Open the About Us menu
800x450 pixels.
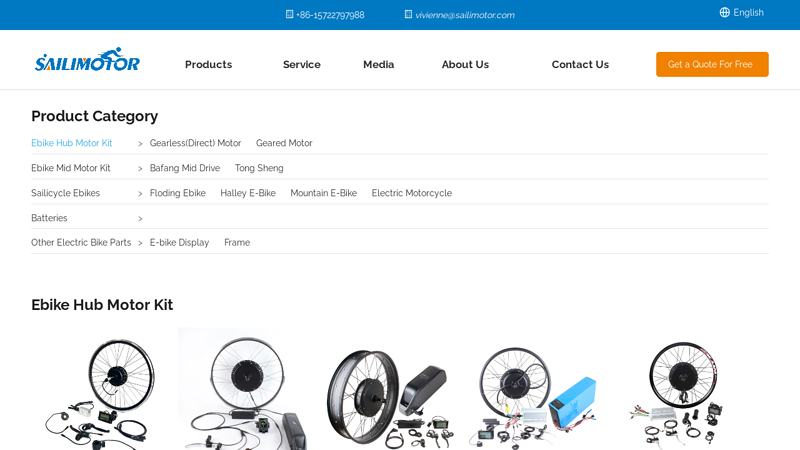[465, 64]
